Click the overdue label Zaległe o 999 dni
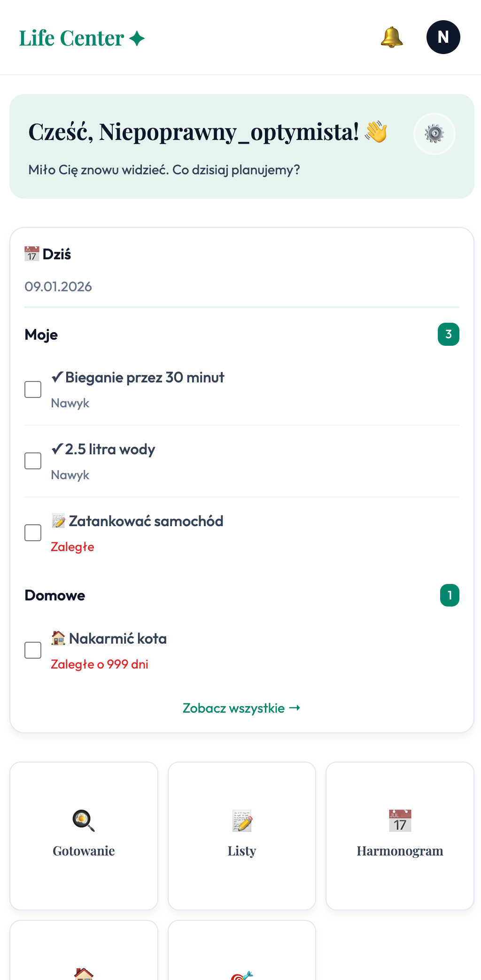This screenshot has height=980, width=481. tap(99, 664)
